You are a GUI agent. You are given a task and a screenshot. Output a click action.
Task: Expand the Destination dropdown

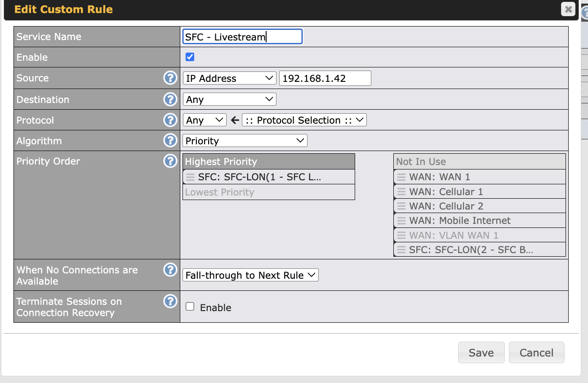[x=229, y=99]
